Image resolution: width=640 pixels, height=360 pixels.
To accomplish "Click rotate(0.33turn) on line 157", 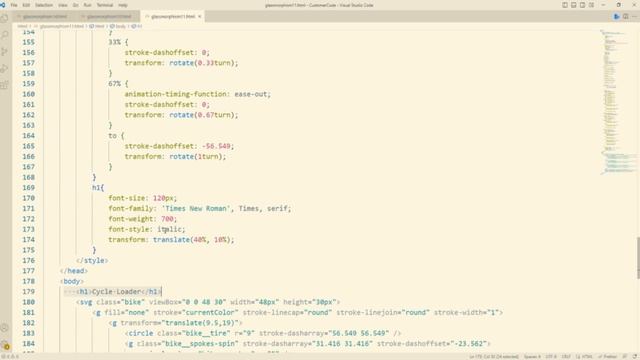I will pos(202,63).
